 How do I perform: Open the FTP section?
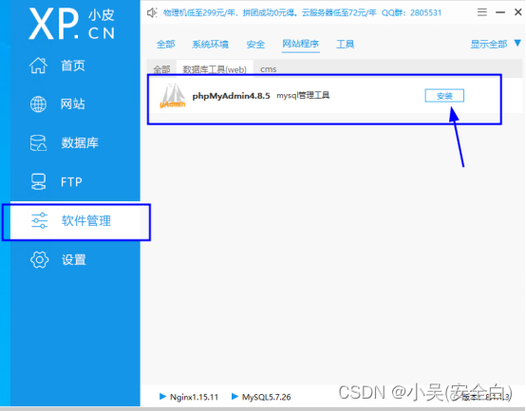pos(71,182)
